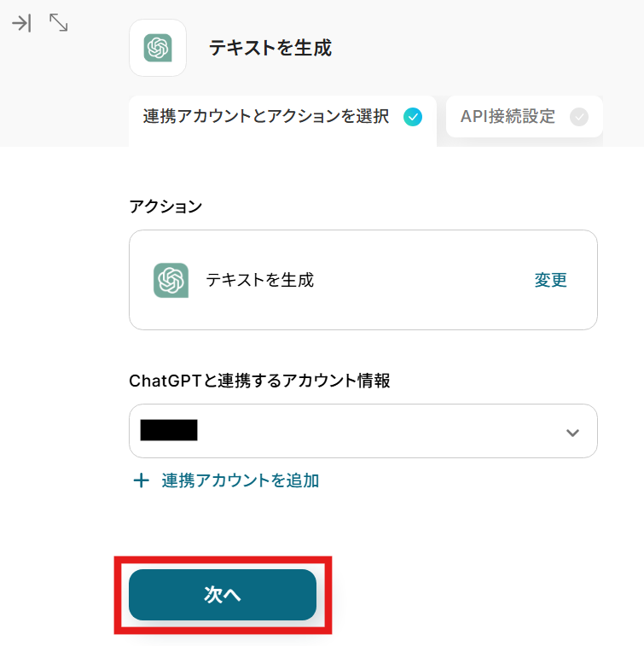
Task: Select the テキストを生成 text in action card
Action: (260, 280)
